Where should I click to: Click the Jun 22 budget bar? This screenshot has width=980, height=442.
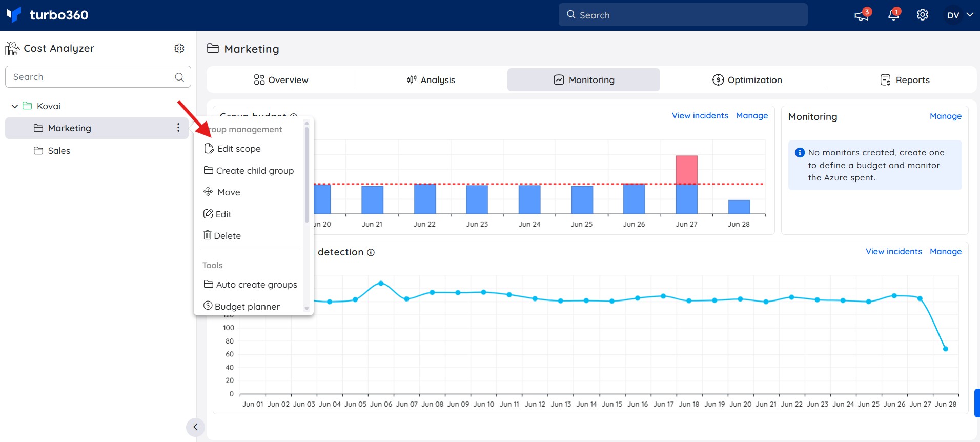pyautogui.click(x=425, y=199)
